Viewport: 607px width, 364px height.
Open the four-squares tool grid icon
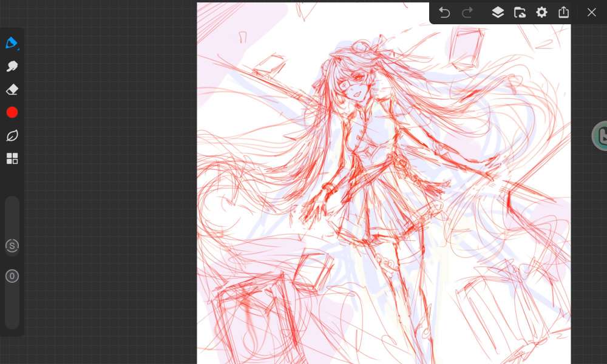12,158
